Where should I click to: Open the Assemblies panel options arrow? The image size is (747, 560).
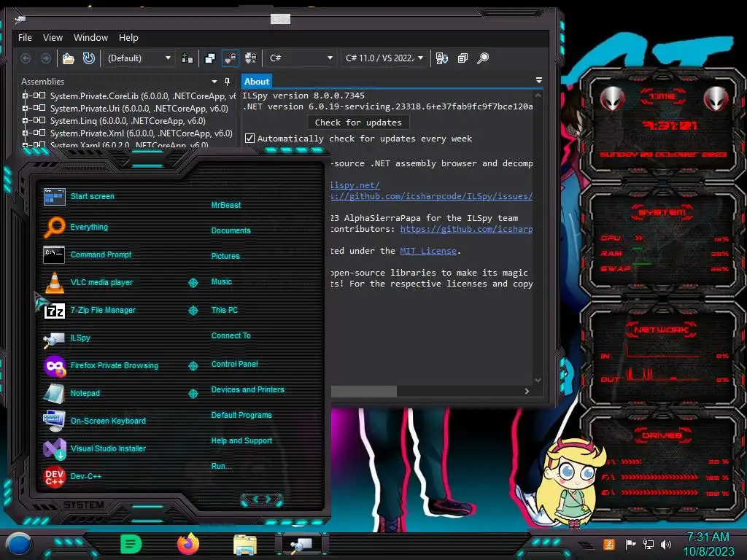click(214, 82)
